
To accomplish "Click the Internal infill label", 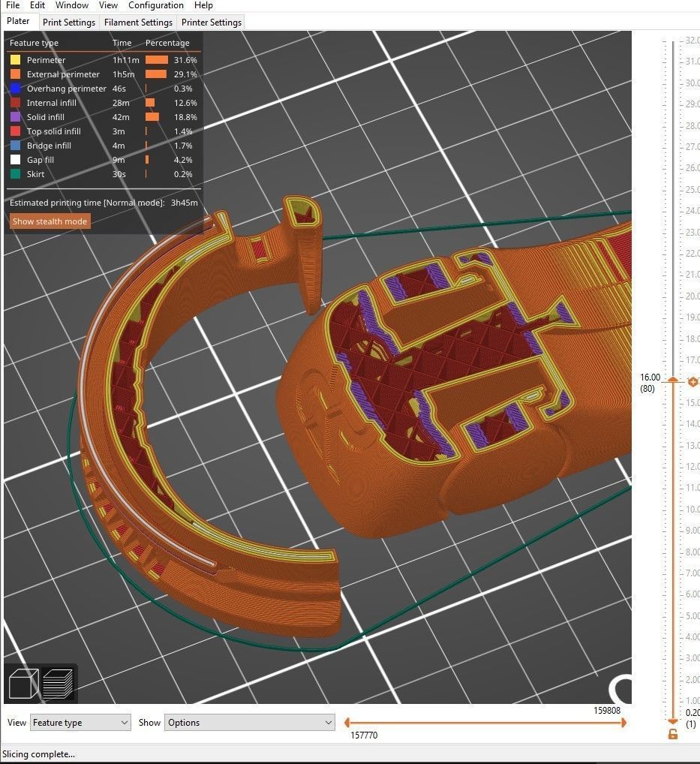I will tap(52, 103).
